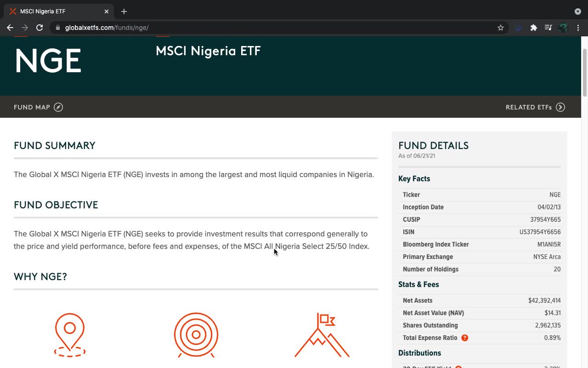
Task: Click the browser back arrow
Action: click(x=10, y=28)
